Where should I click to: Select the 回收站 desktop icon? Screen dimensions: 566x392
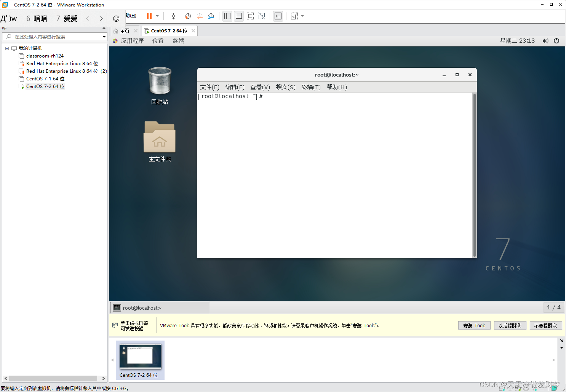[x=160, y=86]
